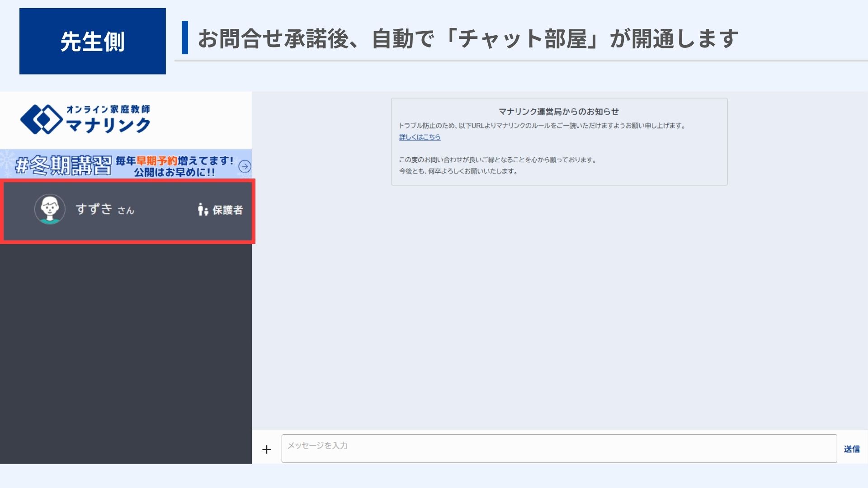
Task: Click the すずき avatar icon
Action: point(50,209)
